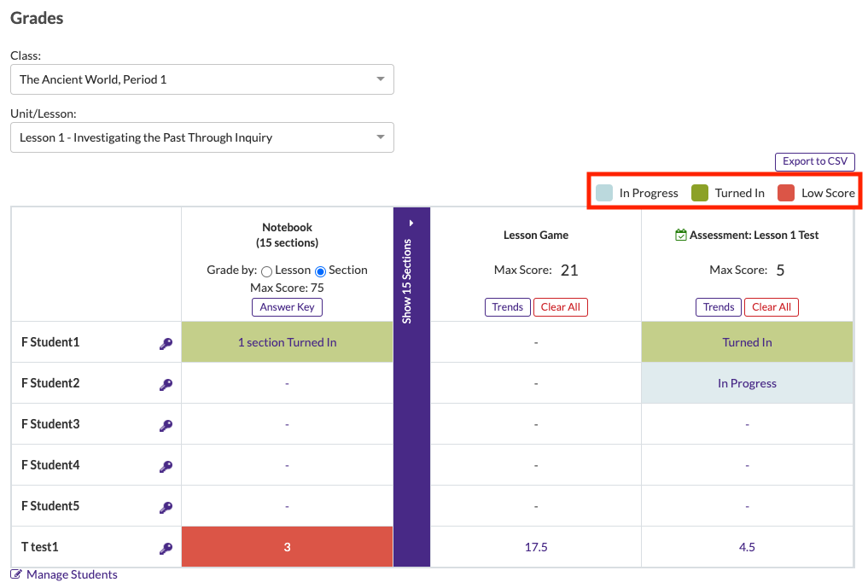
Task: Click Clear All under Assessment: Lesson 1 Test
Action: point(771,307)
